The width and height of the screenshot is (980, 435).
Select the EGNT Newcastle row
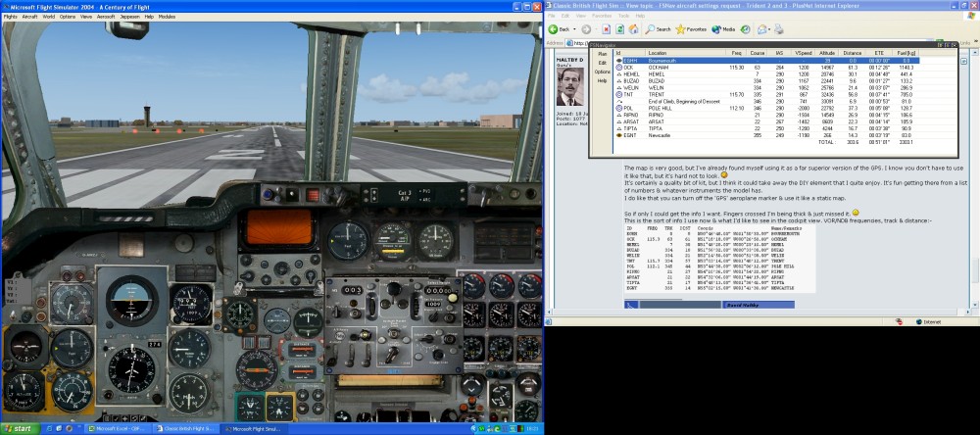coord(767,135)
